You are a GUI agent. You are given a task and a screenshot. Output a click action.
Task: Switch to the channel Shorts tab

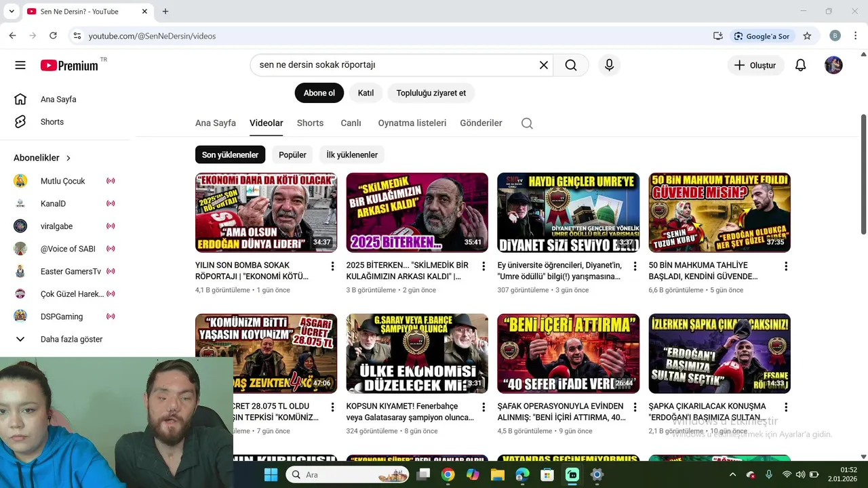tap(310, 123)
